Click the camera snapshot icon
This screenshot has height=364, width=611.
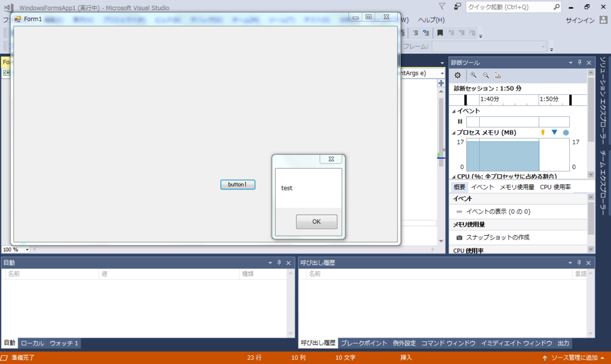coord(459,237)
